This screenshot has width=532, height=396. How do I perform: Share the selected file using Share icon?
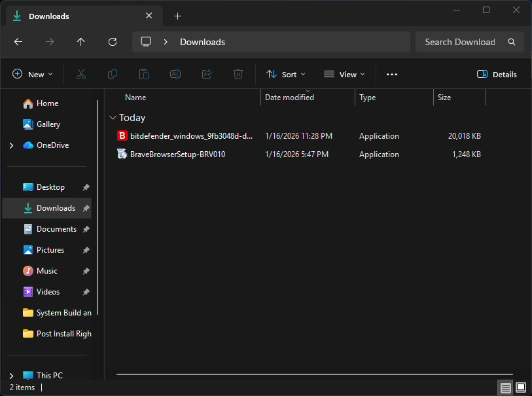[206, 74]
